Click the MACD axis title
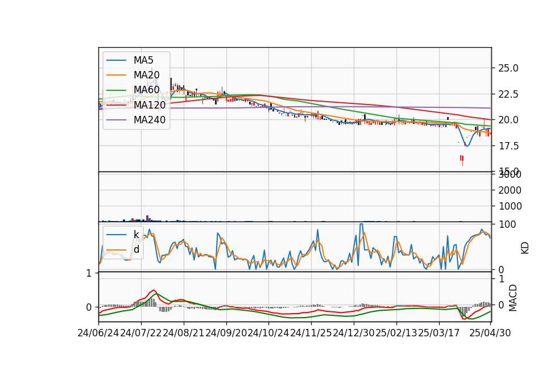The image size is (546, 392). [x=512, y=298]
